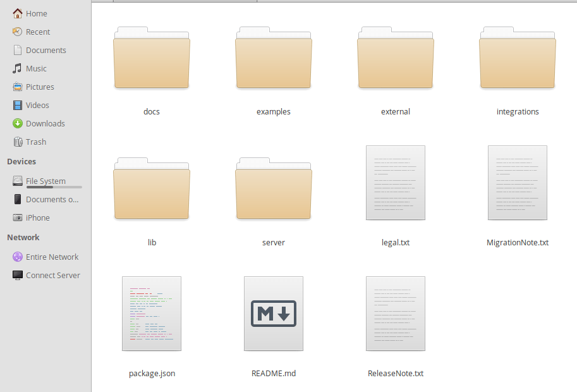
Task: Select the ReleaseNote.txt file icon
Action: (x=396, y=314)
